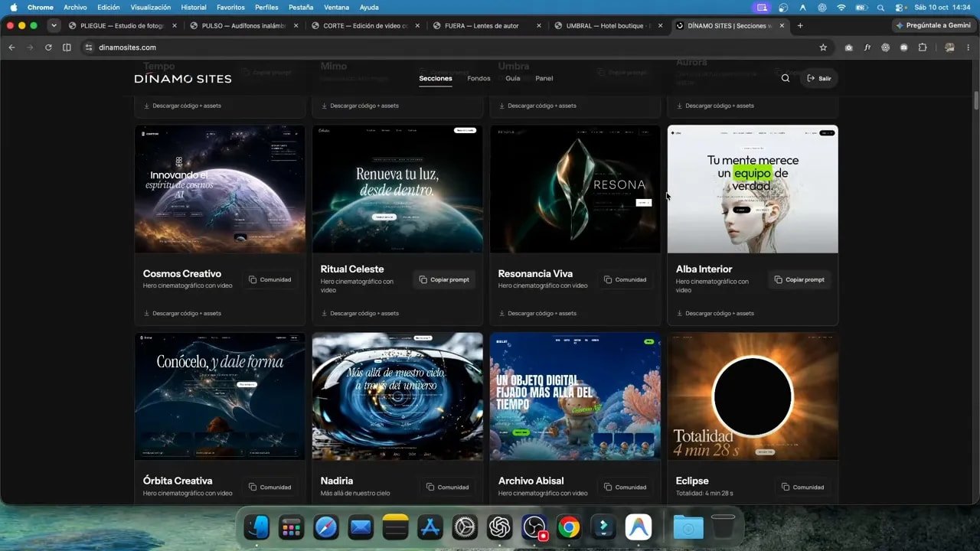
Task: Open the Historial menu in the menu bar
Action: 194,7
